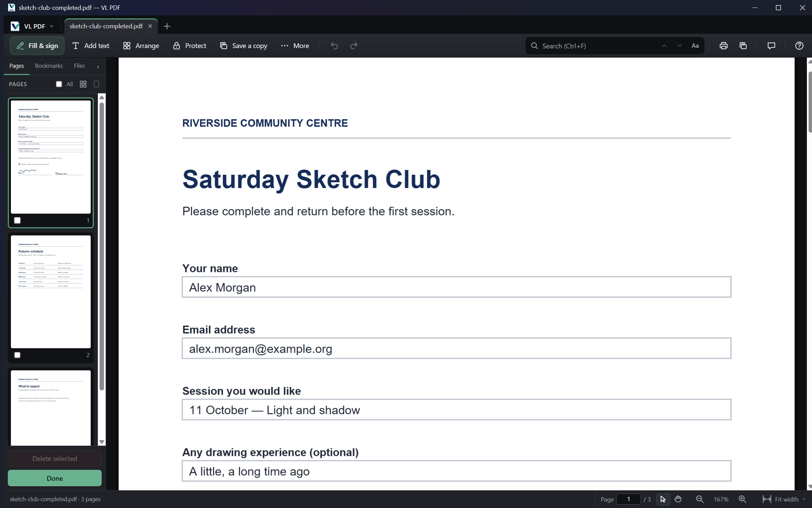This screenshot has width=812, height=508.
Task: Undo the last action
Action: tap(334, 46)
